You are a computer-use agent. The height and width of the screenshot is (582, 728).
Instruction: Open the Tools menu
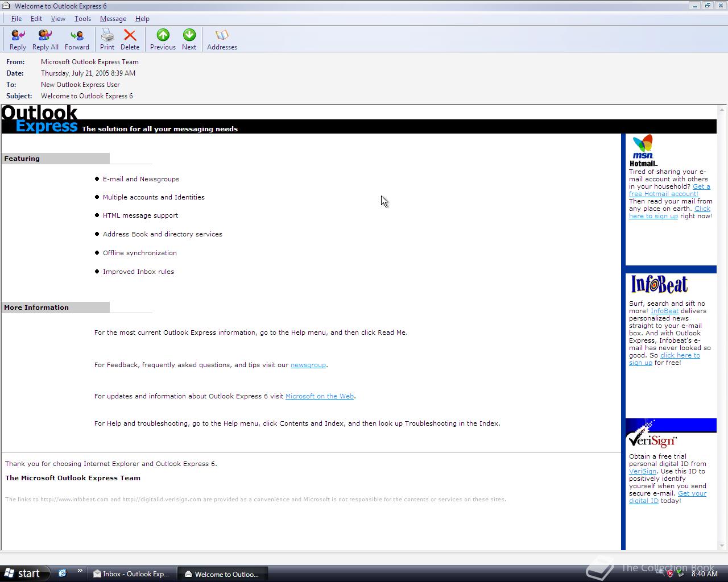(82, 19)
